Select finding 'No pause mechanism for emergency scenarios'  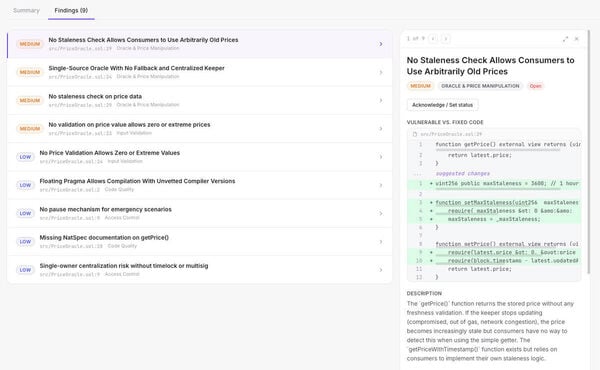coord(200,214)
